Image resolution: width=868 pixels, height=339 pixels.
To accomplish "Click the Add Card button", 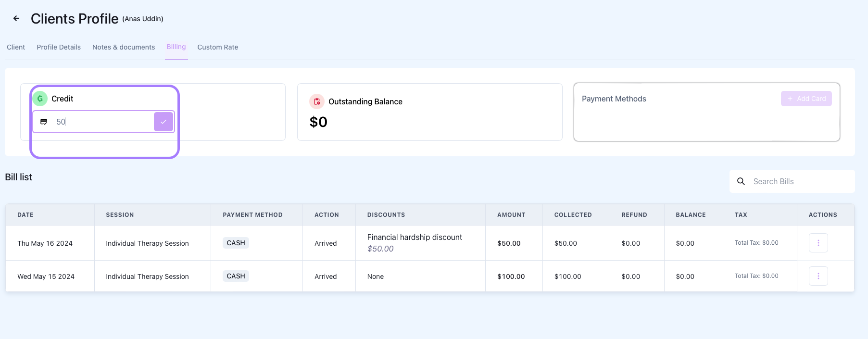I will pos(806,99).
